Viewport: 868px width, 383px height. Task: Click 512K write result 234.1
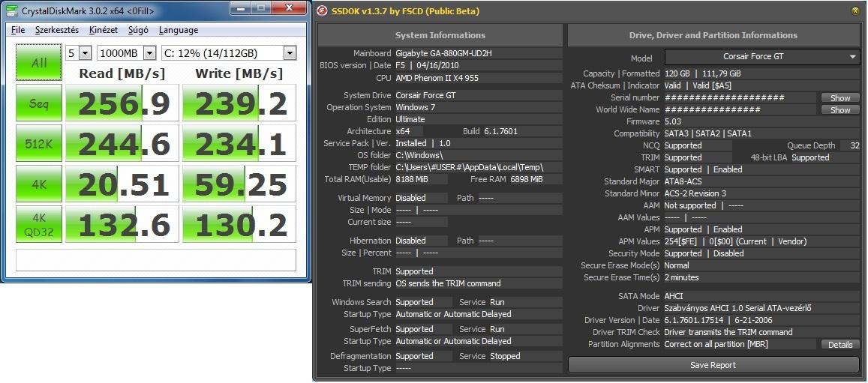(x=240, y=144)
